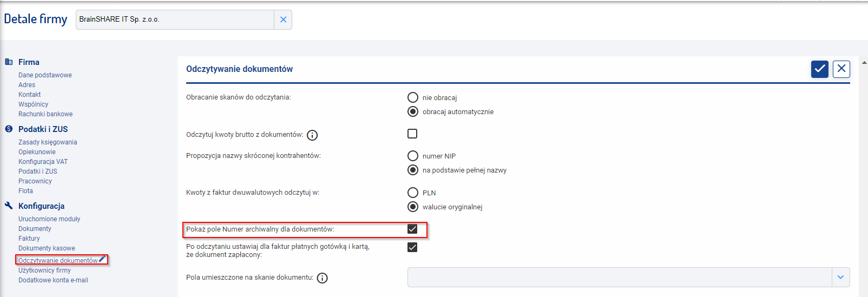
Task: Click the Konfiguracja wrench icon
Action: (x=9, y=206)
